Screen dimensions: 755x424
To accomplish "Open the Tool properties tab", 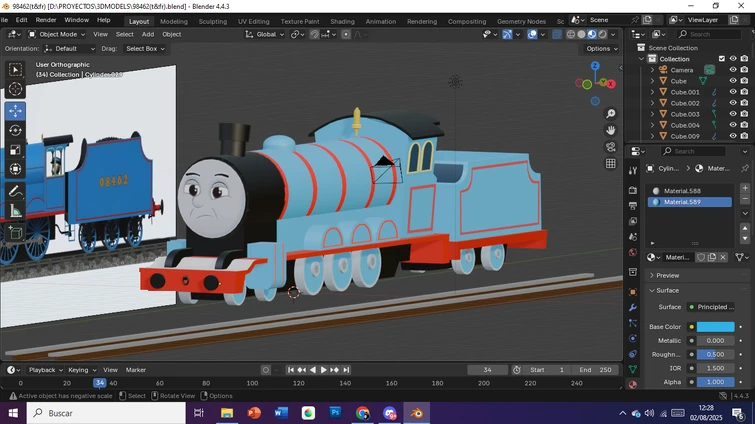I will click(x=633, y=171).
